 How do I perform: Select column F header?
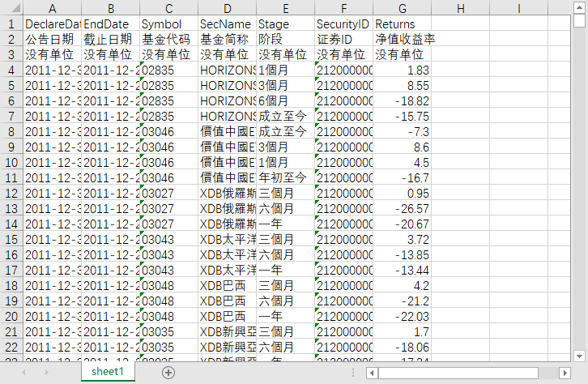coord(344,8)
